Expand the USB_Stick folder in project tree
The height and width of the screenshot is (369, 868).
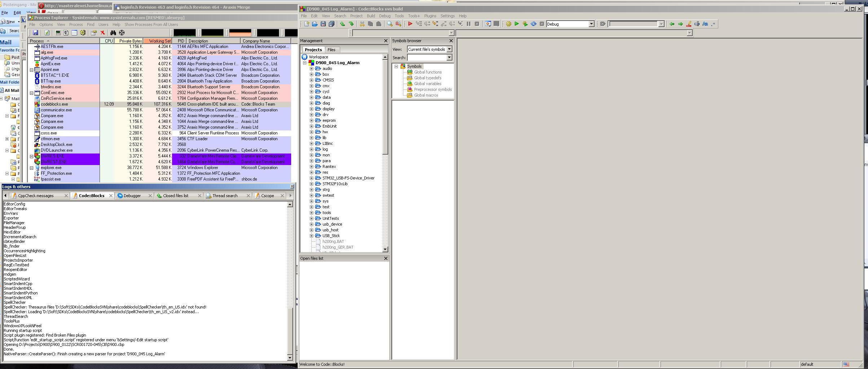coord(311,236)
